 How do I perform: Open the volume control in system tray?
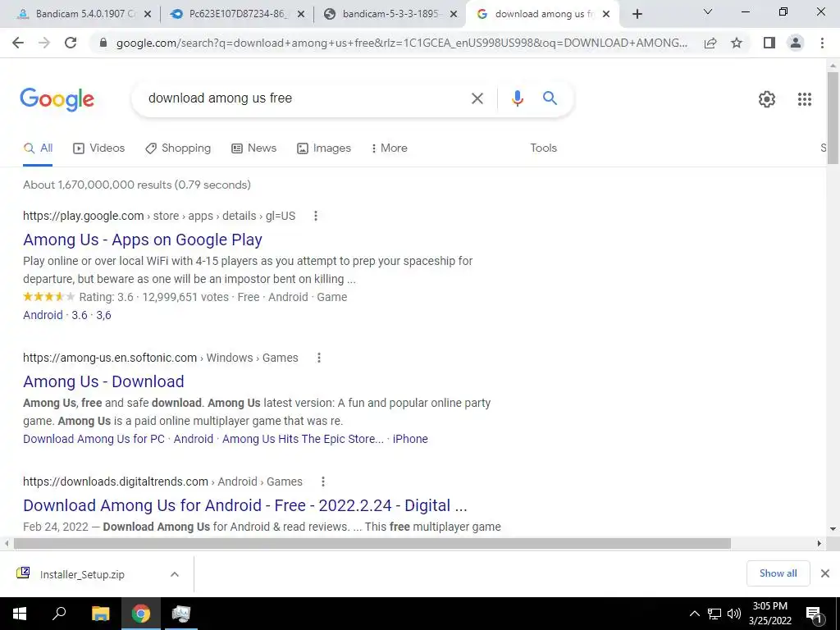(x=734, y=614)
